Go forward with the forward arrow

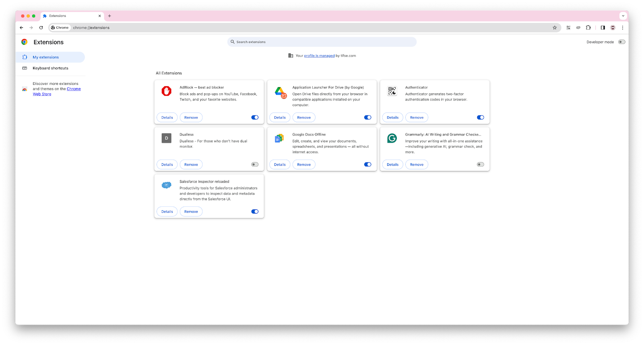(31, 28)
